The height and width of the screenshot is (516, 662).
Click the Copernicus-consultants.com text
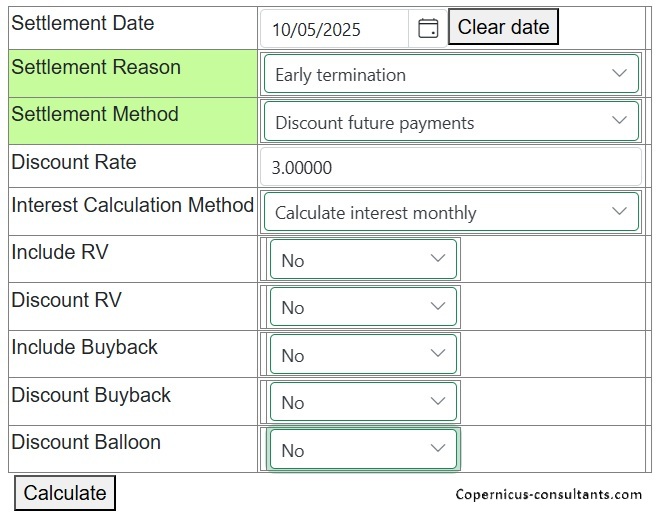pos(548,494)
